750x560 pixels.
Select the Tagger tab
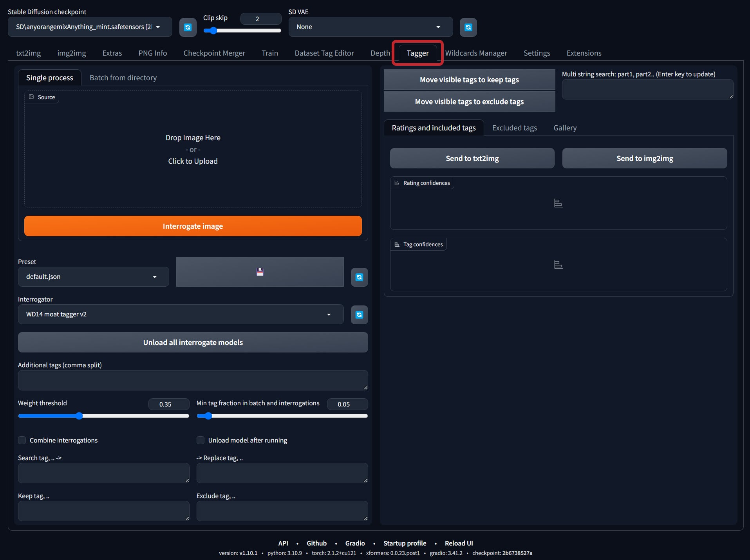[417, 53]
